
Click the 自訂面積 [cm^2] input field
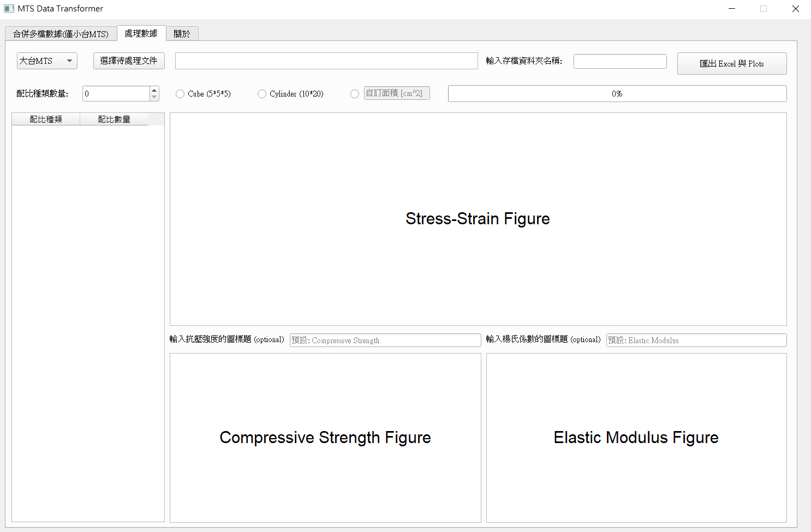tap(397, 93)
